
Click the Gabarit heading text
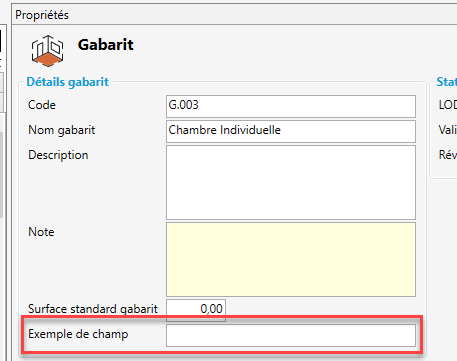point(106,45)
